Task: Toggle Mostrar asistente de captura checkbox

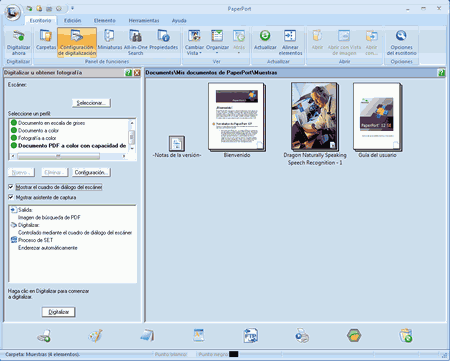Action: 11,197
